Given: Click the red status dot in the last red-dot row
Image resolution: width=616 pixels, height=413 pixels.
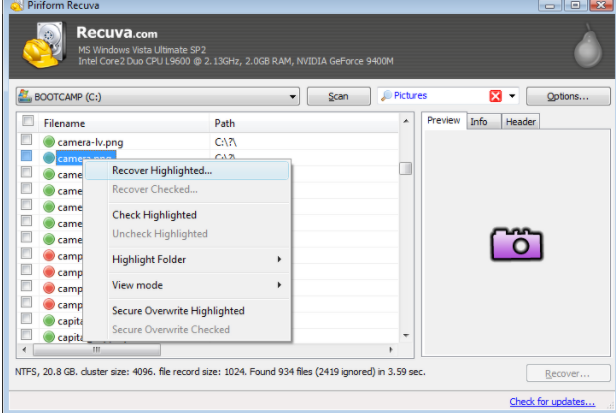Looking at the screenshot, I should [49, 304].
